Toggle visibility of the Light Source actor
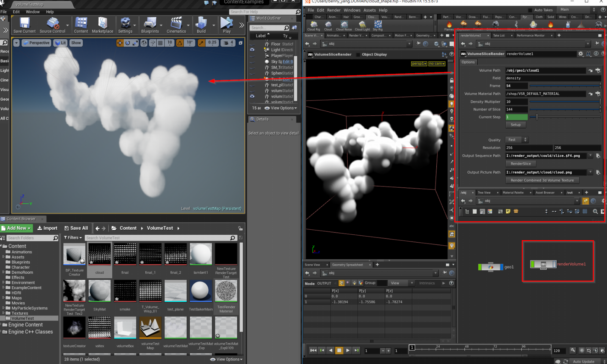 253,50
